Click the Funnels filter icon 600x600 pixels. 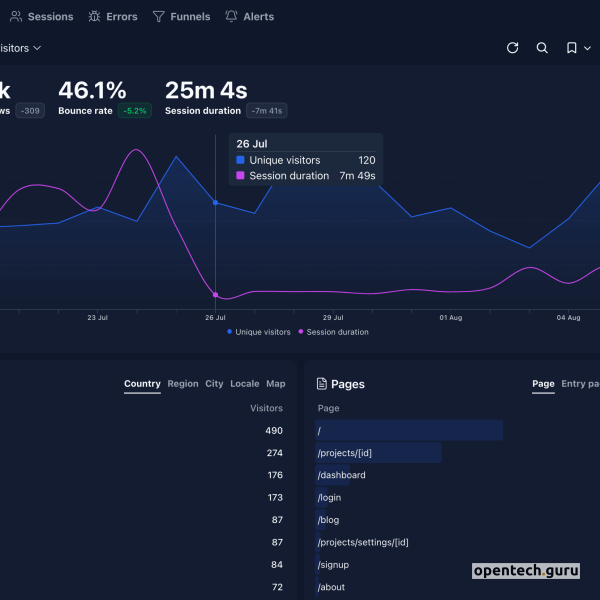click(x=159, y=17)
